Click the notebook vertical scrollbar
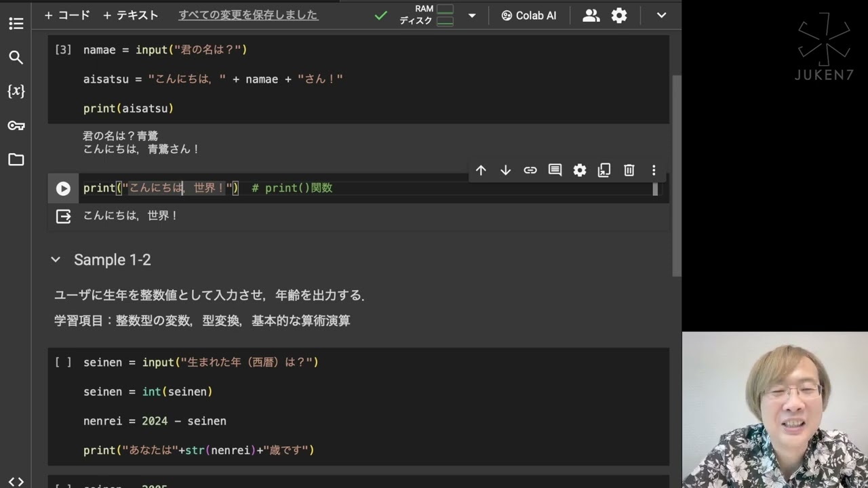This screenshot has width=868, height=488. click(676, 176)
